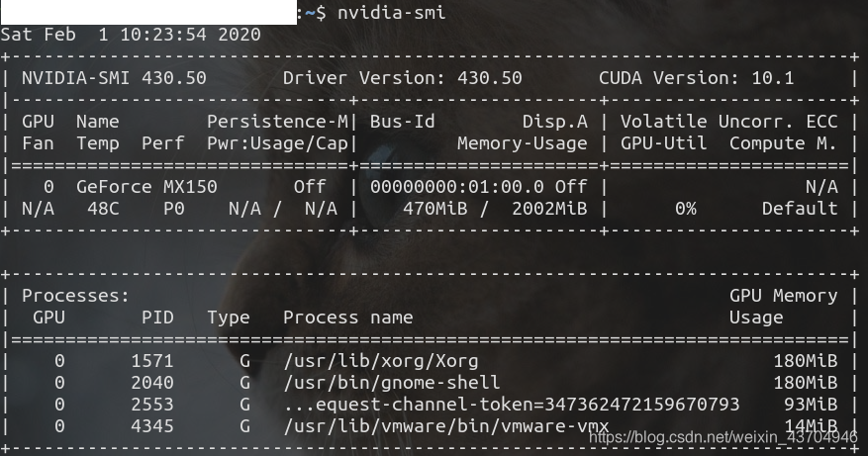Screen dimensions: 868x456
Task: Click PID 1571 in the process table
Action: pyautogui.click(x=152, y=361)
